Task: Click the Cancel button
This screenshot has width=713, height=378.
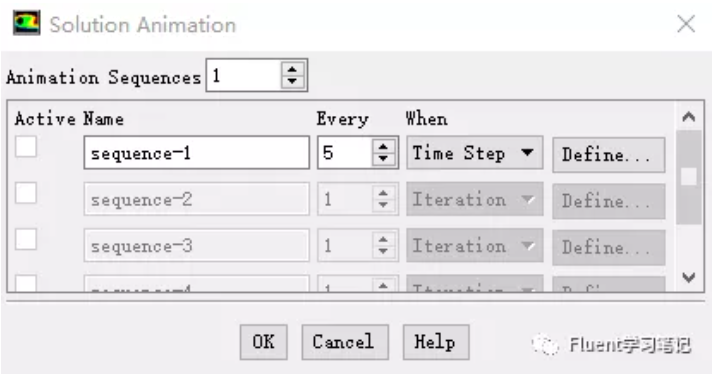Action: click(345, 342)
